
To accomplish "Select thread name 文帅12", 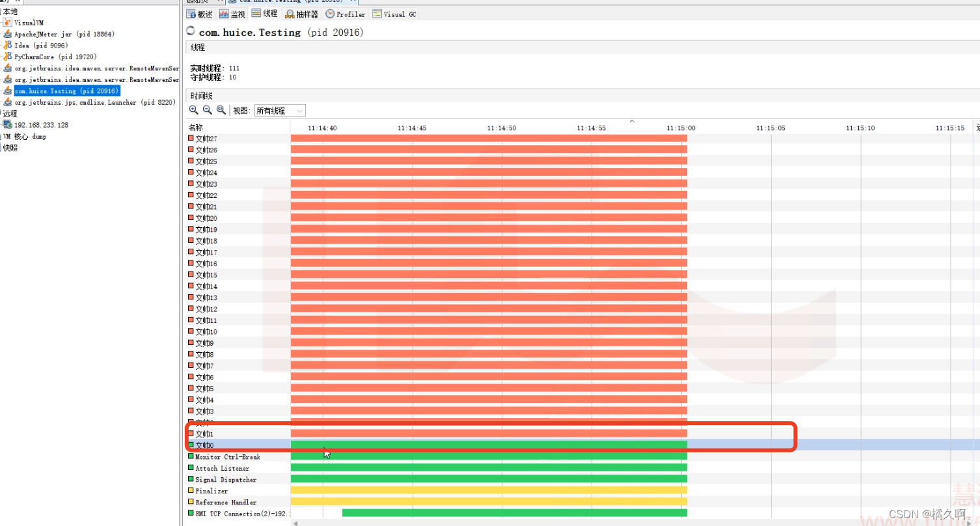I will coord(206,309).
